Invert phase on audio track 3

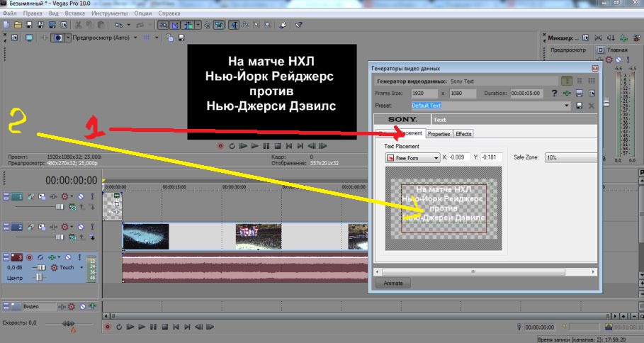[x=40, y=257]
